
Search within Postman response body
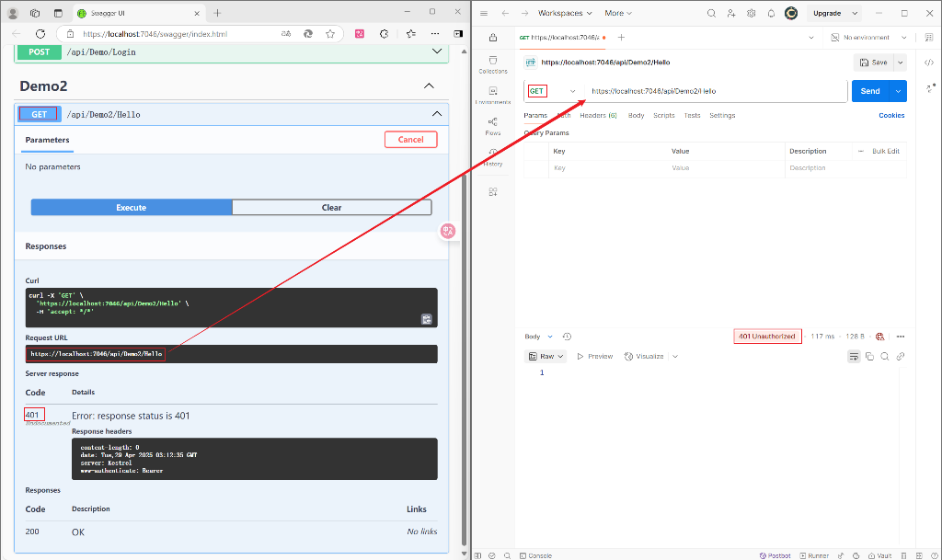point(885,357)
